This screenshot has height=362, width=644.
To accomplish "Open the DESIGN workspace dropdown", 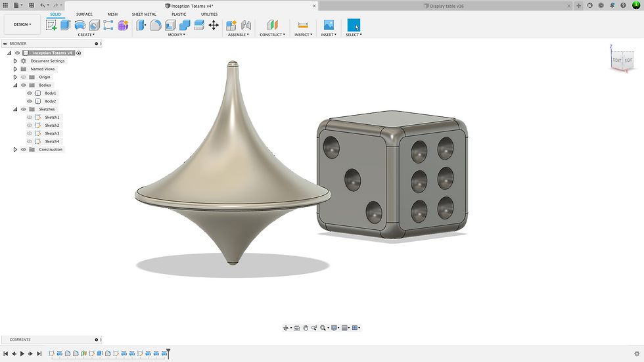I will click(x=22, y=24).
